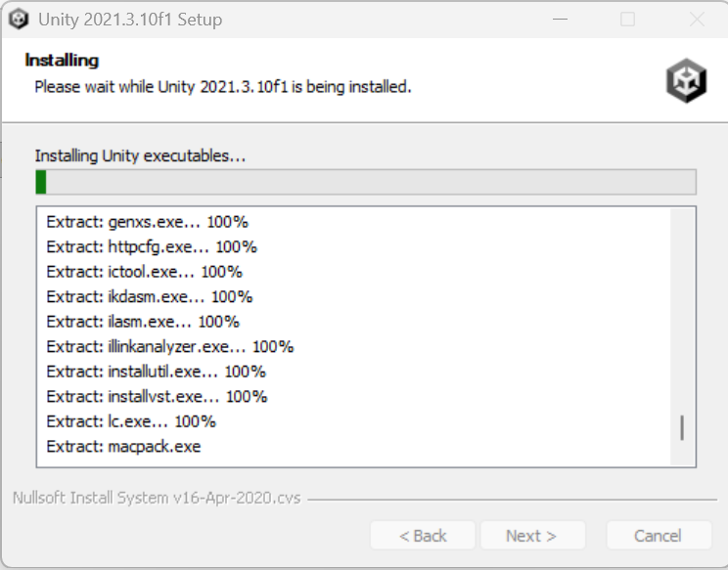This screenshot has width=728, height=570.
Task: Select the 'Extract: installvst.exe... 100%' line
Action: pyautogui.click(x=157, y=398)
